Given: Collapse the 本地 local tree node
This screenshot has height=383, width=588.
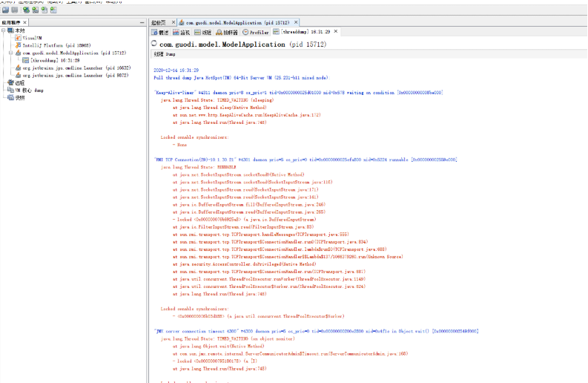Looking at the screenshot, I should point(4,30).
